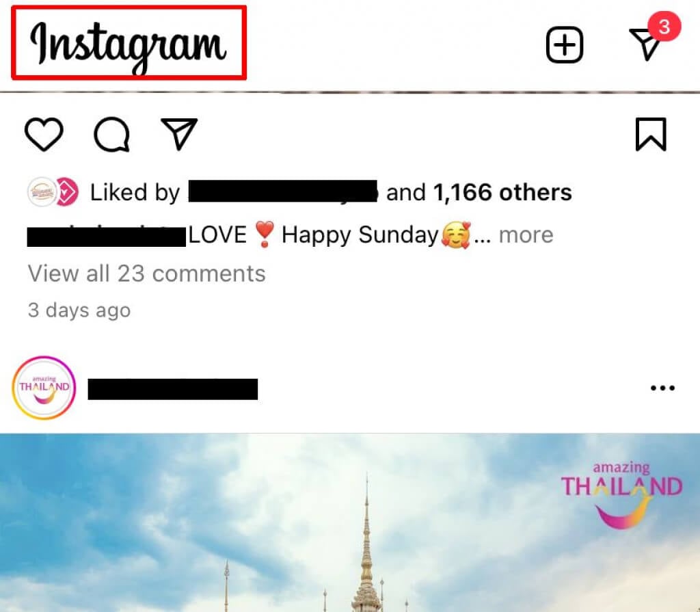This screenshot has width=700, height=612.
Task: Expand 'View all 23 comments'
Action: [x=146, y=274]
